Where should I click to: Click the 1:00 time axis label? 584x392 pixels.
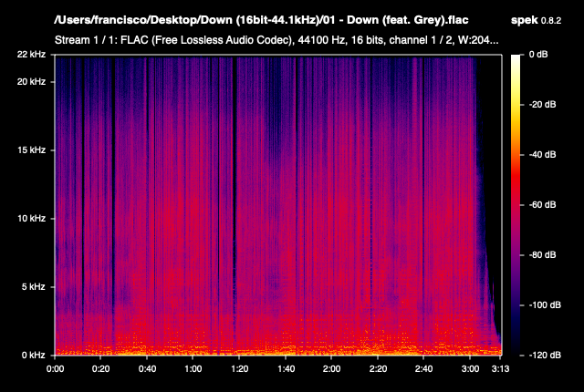point(193,369)
